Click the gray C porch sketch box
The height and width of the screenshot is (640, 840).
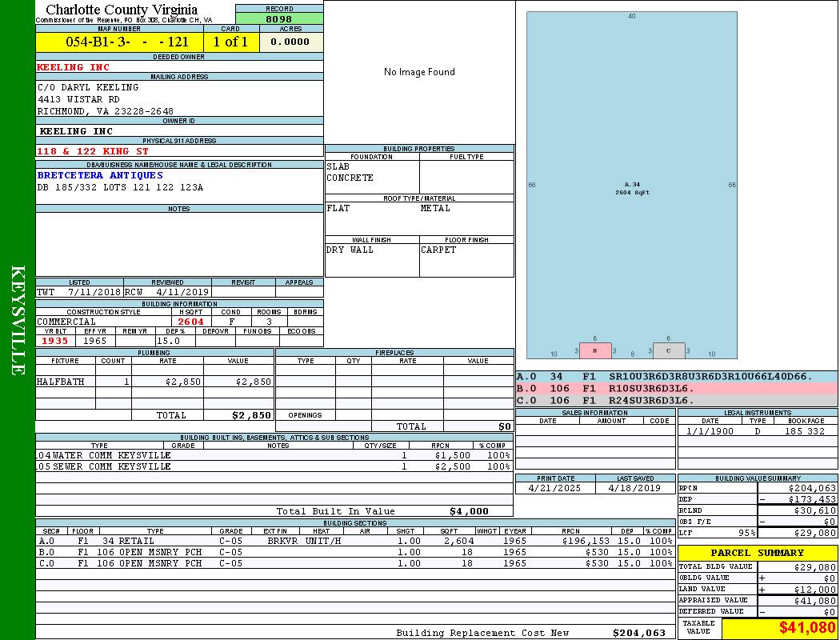(669, 350)
